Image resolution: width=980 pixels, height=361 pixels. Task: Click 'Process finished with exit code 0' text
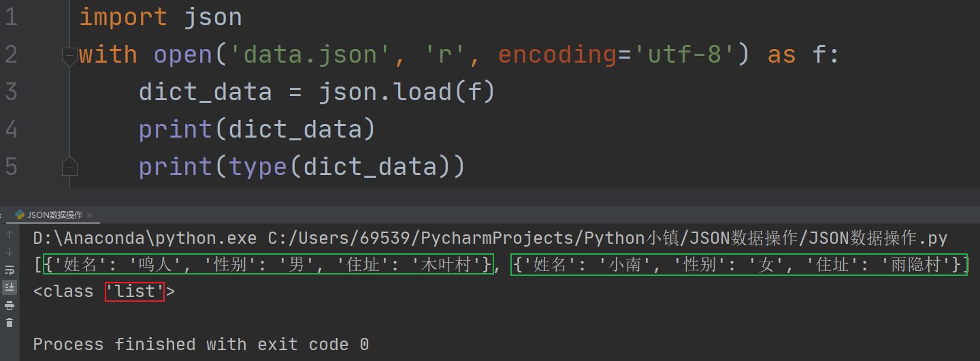(x=201, y=344)
